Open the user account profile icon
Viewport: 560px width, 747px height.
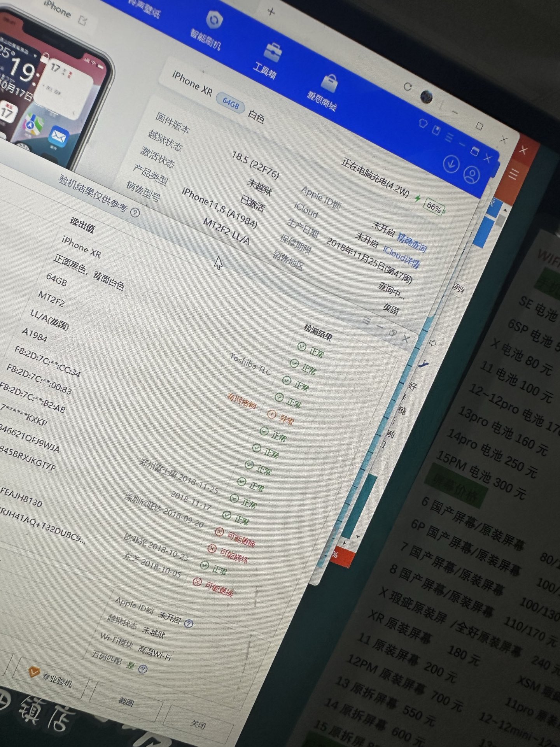[471, 175]
